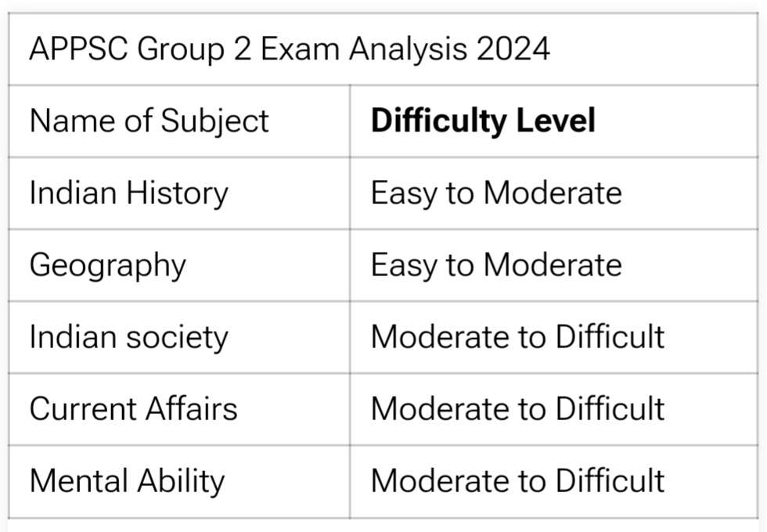This screenshot has width=767, height=532.
Task: Select the Indian History cell
Action: 128,193
